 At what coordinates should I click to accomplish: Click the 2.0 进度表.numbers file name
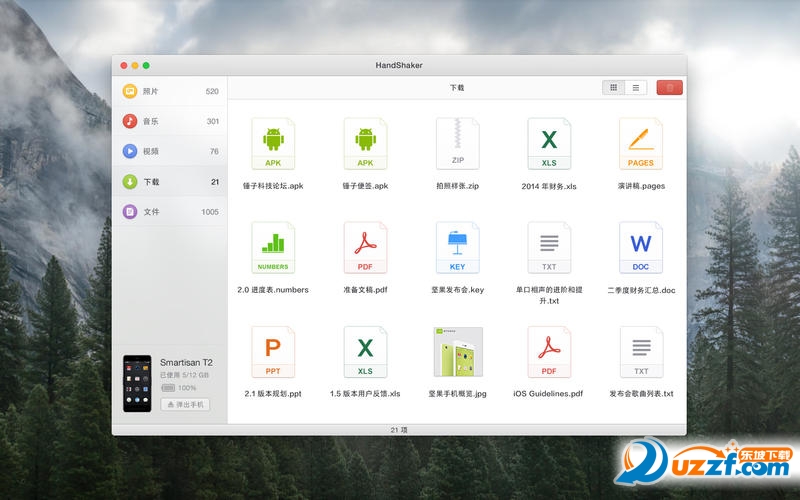click(273, 290)
